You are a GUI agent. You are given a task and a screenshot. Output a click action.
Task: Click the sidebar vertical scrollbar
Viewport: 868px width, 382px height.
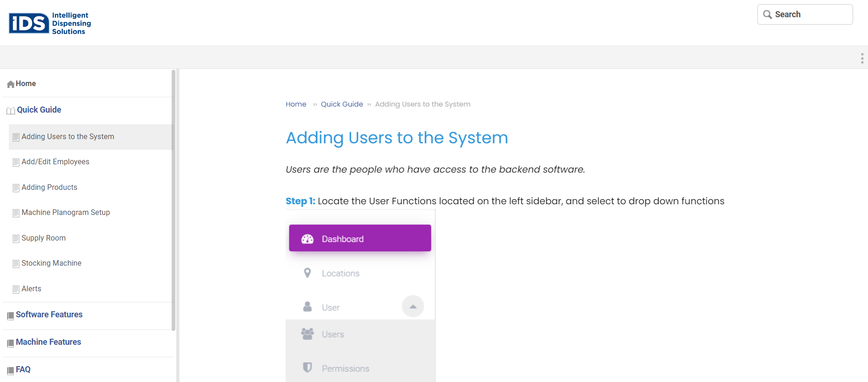[x=174, y=200]
